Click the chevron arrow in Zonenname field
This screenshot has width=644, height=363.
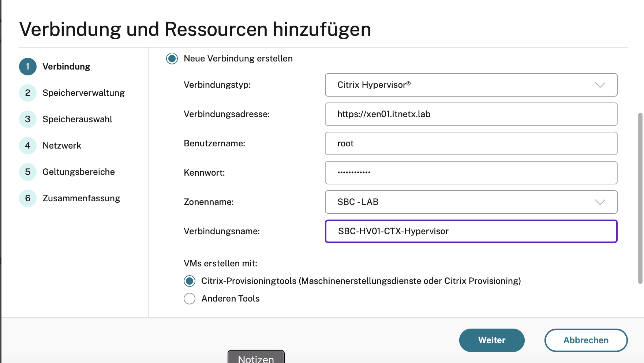tap(600, 202)
